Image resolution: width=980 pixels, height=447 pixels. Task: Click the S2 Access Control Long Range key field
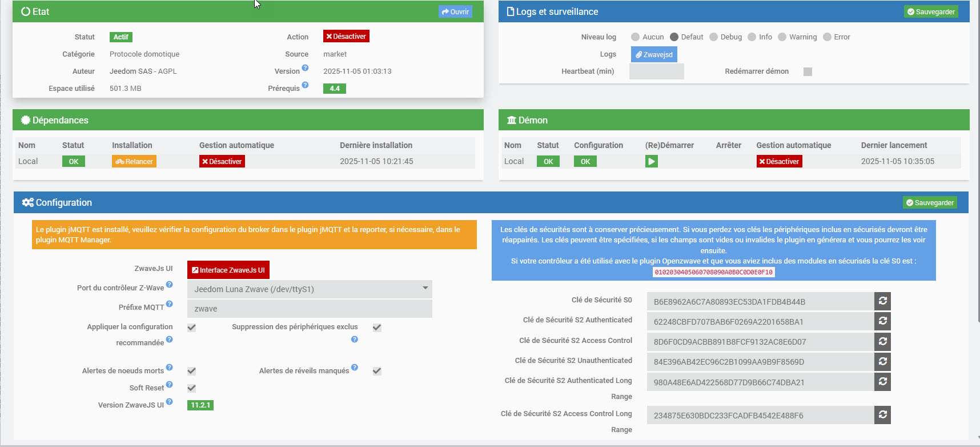click(761, 415)
